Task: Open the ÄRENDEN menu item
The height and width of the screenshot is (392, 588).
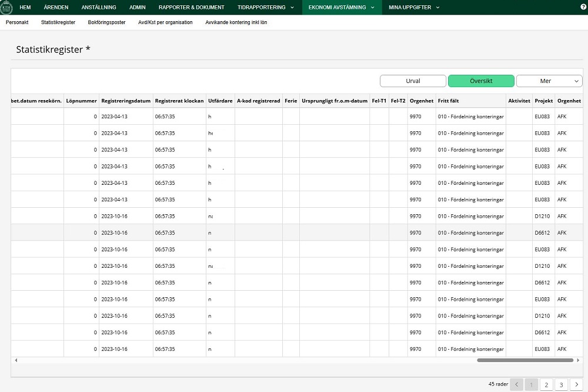Action: tap(56, 7)
